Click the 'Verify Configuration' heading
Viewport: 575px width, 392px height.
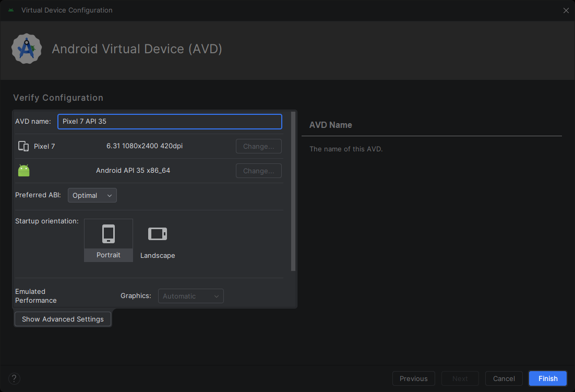click(58, 98)
